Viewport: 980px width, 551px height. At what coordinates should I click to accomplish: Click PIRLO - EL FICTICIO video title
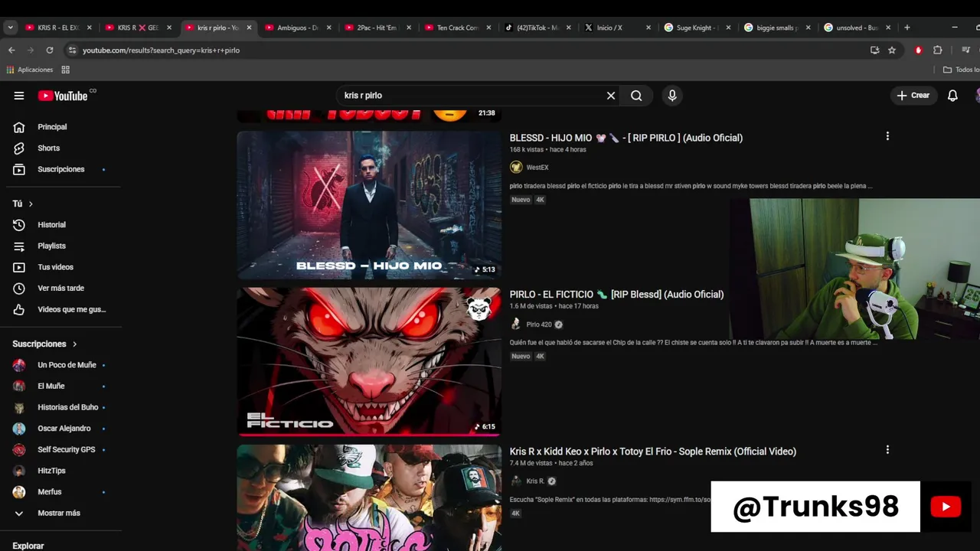pos(616,295)
